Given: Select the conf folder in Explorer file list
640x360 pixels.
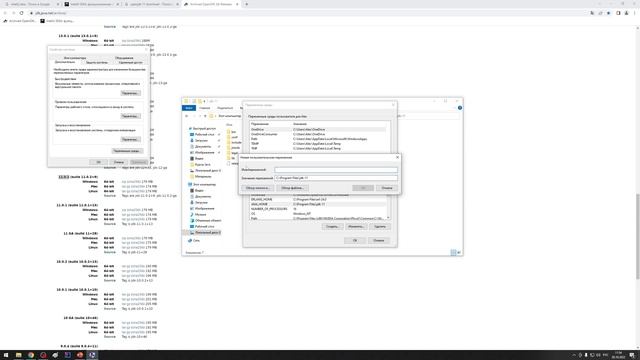Looking at the screenshot, I should (232, 137).
